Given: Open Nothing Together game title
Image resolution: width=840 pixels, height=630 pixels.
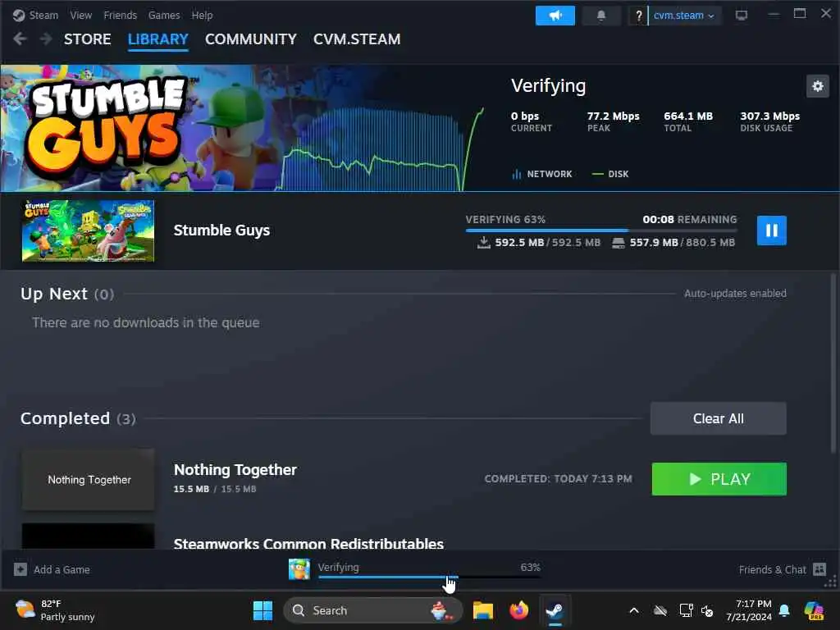Looking at the screenshot, I should point(235,470).
